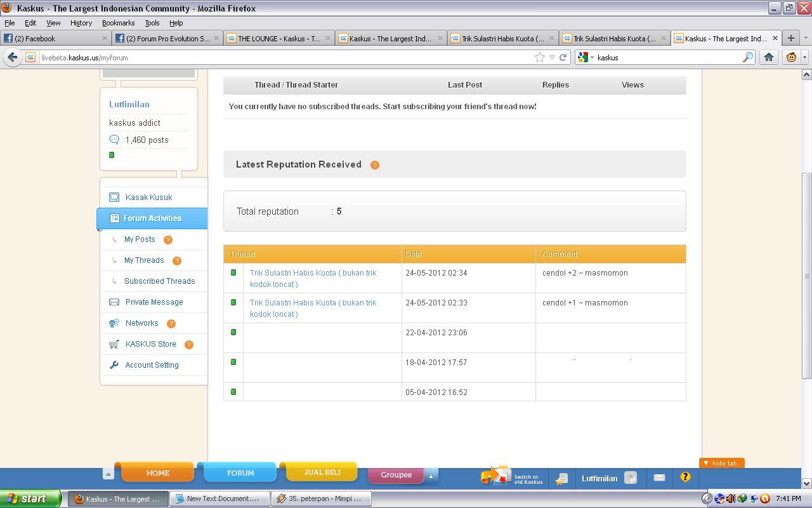Click the yellow question mark in bottom bar
The height and width of the screenshot is (508, 812).
685,477
